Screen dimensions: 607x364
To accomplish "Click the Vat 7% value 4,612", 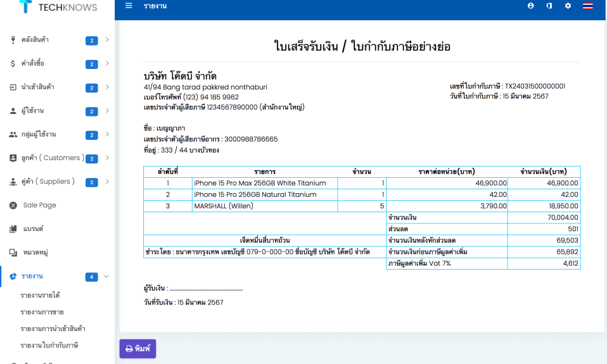I will tap(544, 263).
